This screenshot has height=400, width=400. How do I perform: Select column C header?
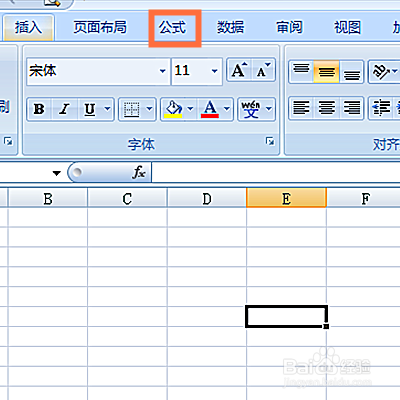[x=127, y=199]
